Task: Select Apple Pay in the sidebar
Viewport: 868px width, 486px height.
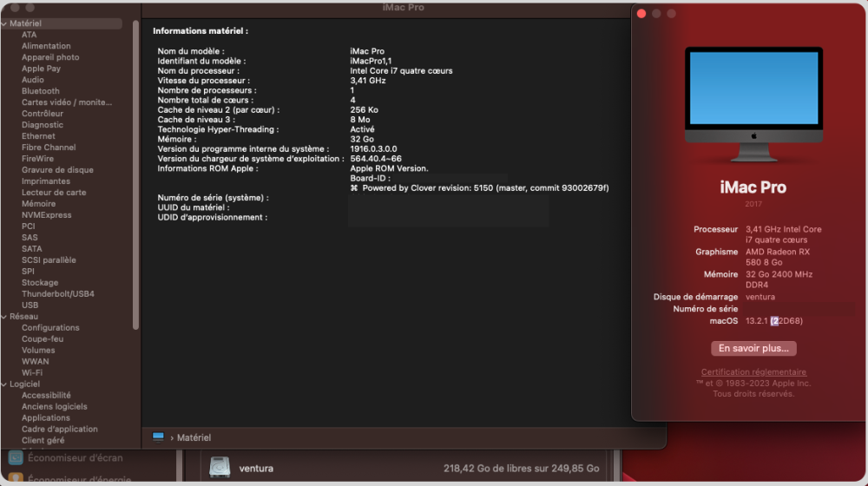Action: (41, 69)
